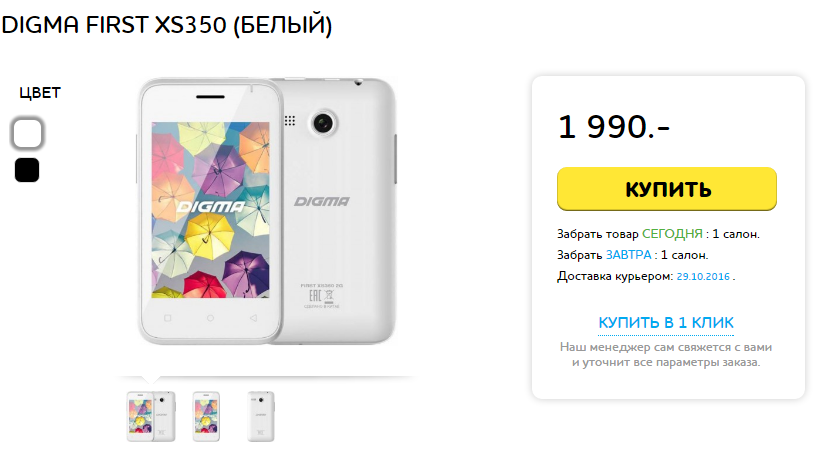The width and height of the screenshot is (832, 468).
Task: Click the DIGMA FIRST XS350 product title
Action: click(x=167, y=25)
